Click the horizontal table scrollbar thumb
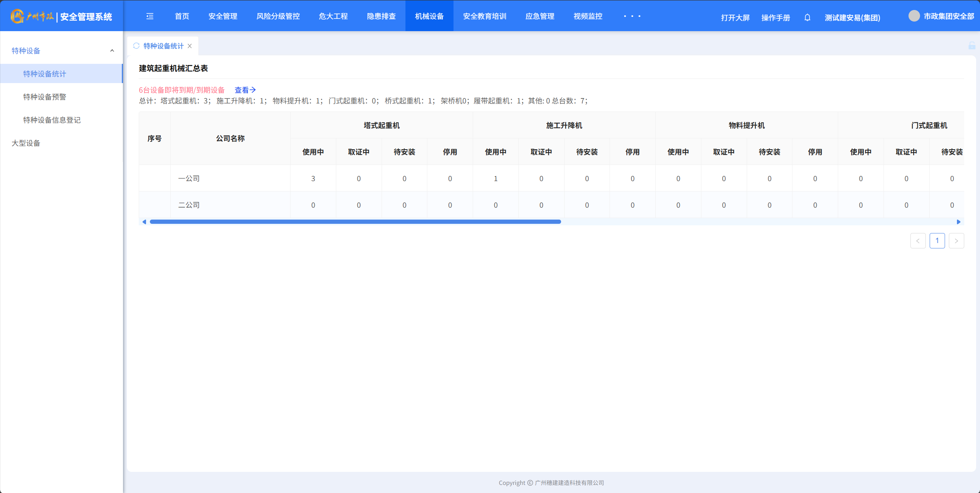 point(355,222)
